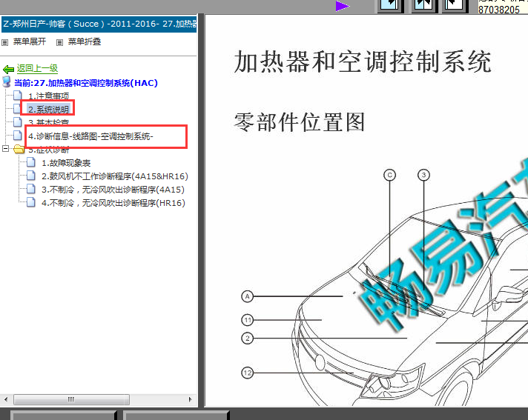Viewport: 528px width, 420px height.
Task: Click callout circle 11 in the diagram
Action: [248, 320]
